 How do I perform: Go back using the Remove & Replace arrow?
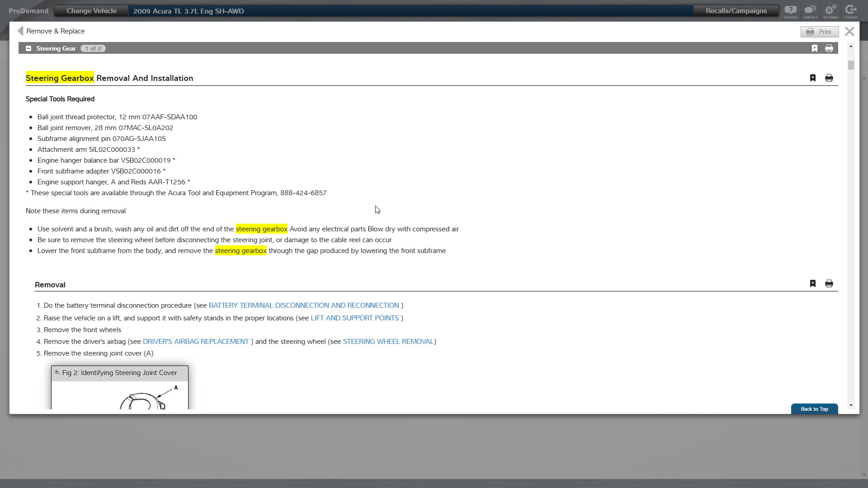20,31
